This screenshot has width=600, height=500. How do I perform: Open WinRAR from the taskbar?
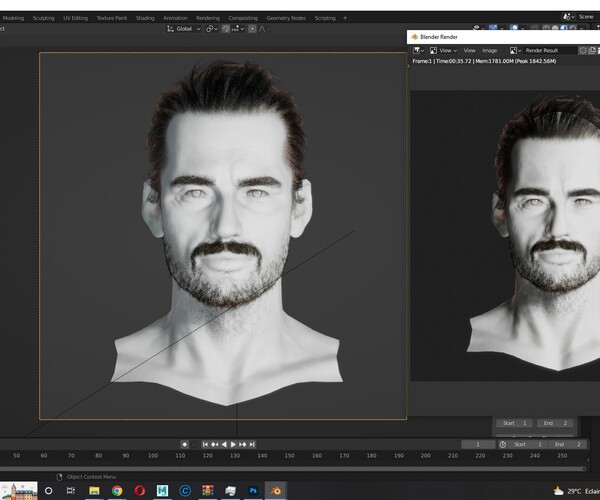point(208,490)
